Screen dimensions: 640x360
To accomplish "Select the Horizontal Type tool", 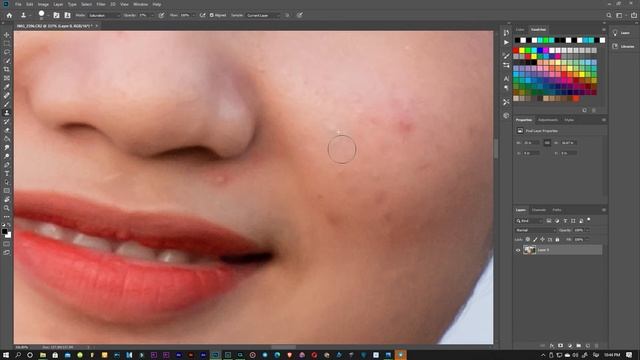I will [x=7, y=173].
